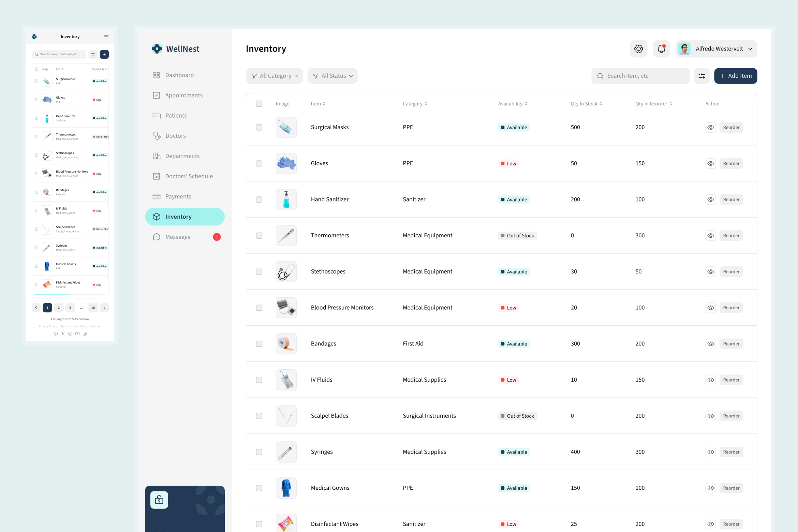The width and height of the screenshot is (798, 532).
Task: Click the add item plus icon in mobile panel
Action: pyautogui.click(x=104, y=54)
